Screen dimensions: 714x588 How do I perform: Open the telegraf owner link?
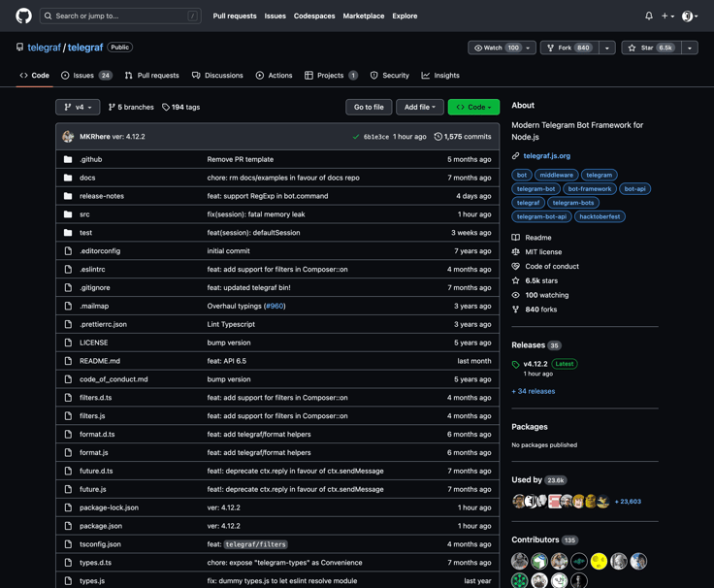click(45, 48)
